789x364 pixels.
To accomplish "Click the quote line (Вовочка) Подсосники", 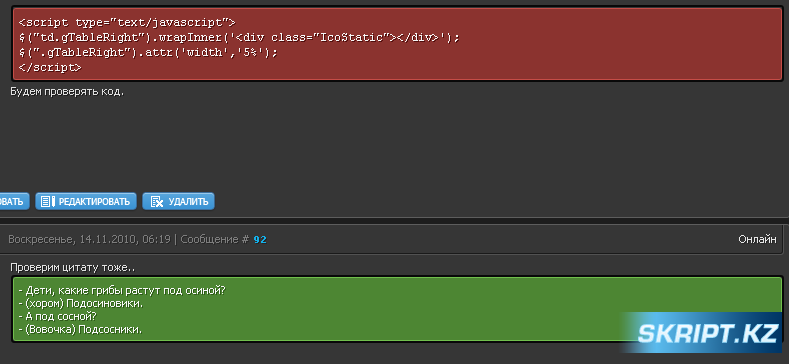I will (x=80, y=330).
